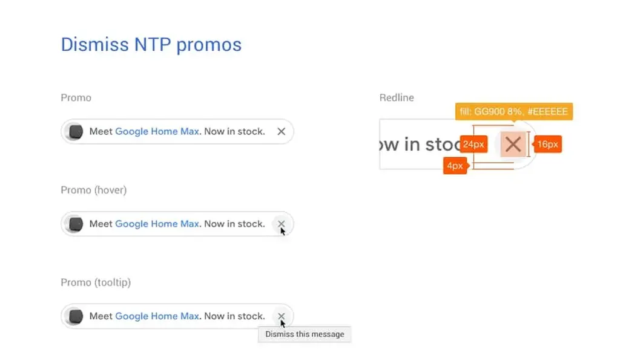The image size is (620, 364).
Task: Click the large X icon in the Redline preview
Action: (513, 144)
